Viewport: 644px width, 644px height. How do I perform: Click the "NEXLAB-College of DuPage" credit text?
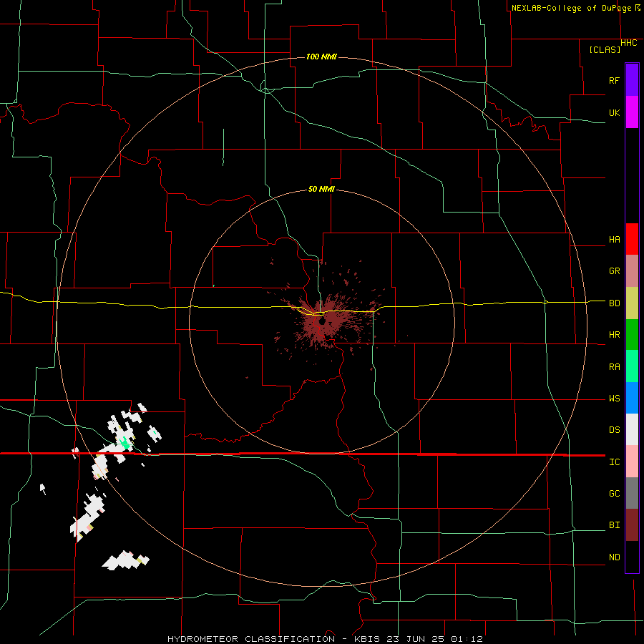572,8
